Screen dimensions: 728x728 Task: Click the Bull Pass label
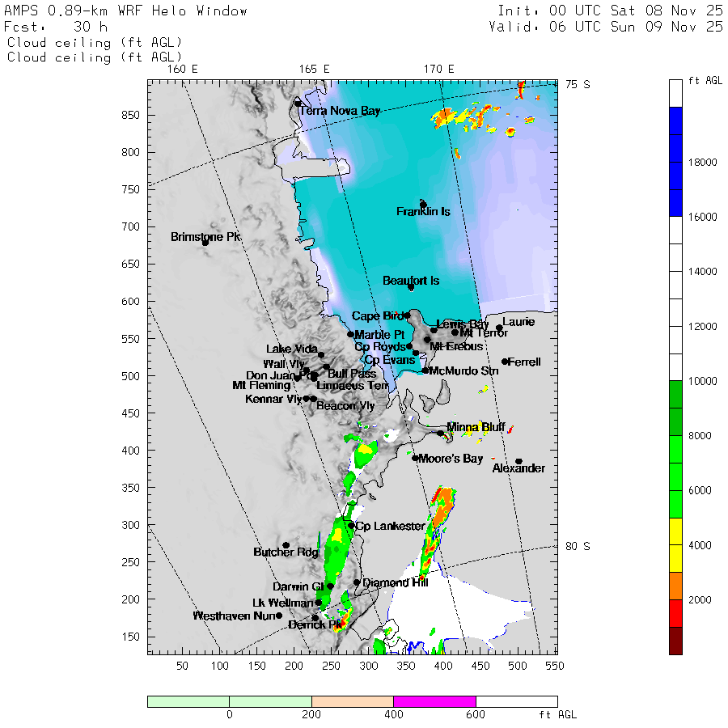pyautogui.click(x=352, y=374)
